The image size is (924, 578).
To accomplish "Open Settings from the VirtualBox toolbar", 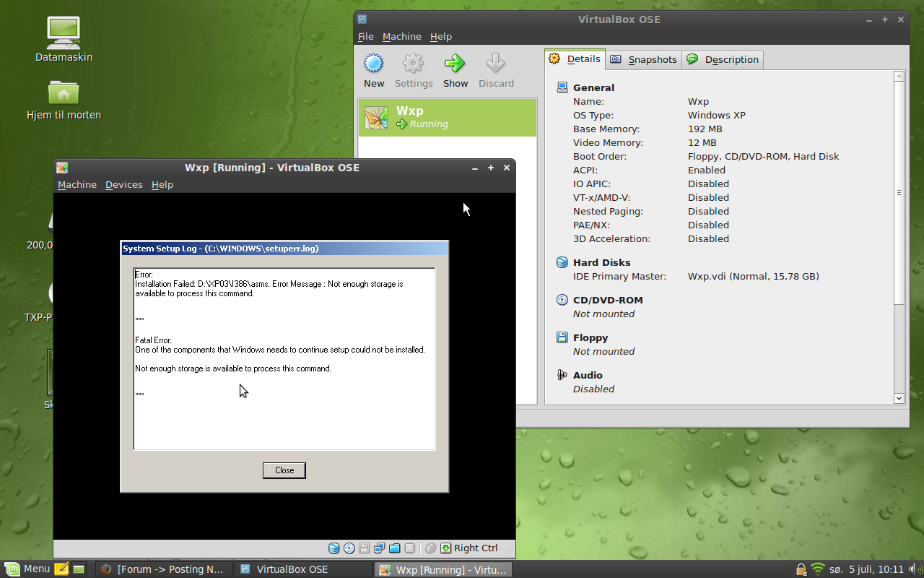I will [x=414, y=64].
